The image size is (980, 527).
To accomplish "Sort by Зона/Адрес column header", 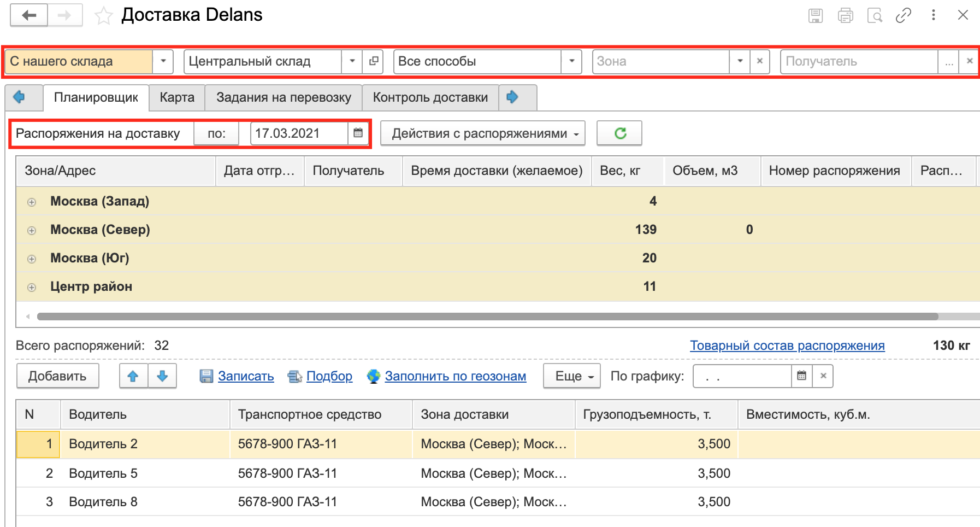I will click(116, 171).
